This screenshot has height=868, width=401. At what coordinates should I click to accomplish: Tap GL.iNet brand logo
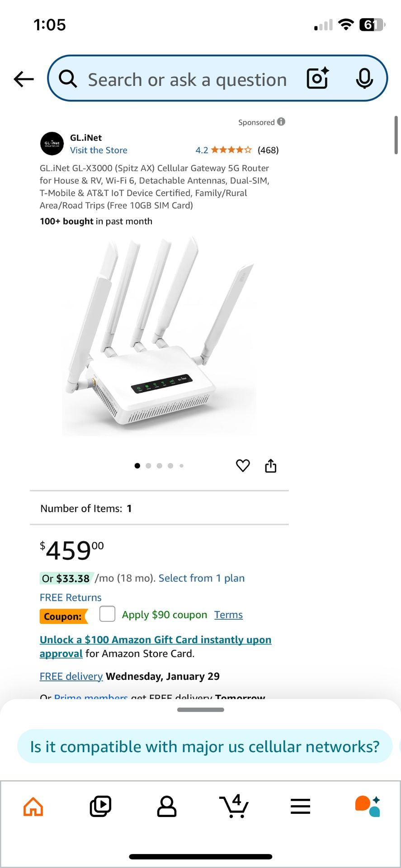click(x=52, y=144)
